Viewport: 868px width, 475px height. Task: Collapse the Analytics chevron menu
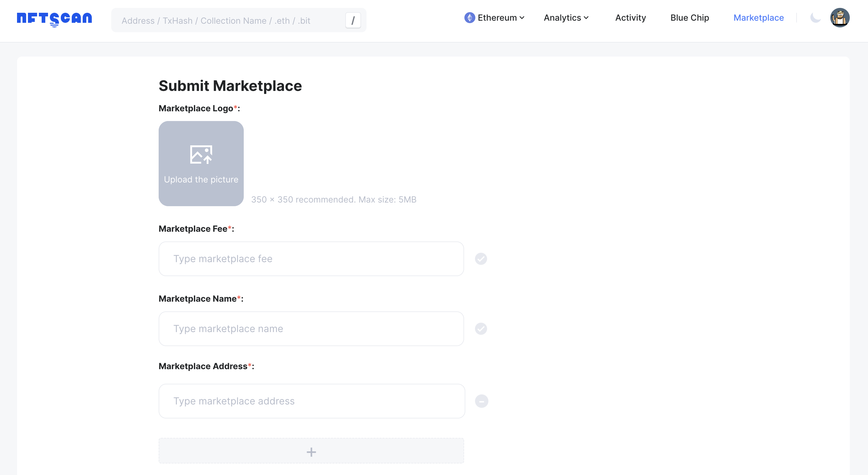(x=586, y=18)
